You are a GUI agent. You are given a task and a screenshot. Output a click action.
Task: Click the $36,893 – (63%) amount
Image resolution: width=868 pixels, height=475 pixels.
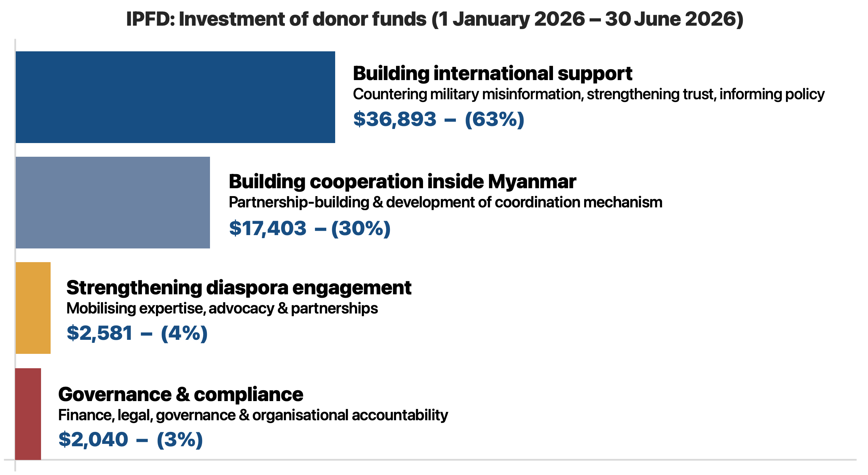tap(438, 119)
